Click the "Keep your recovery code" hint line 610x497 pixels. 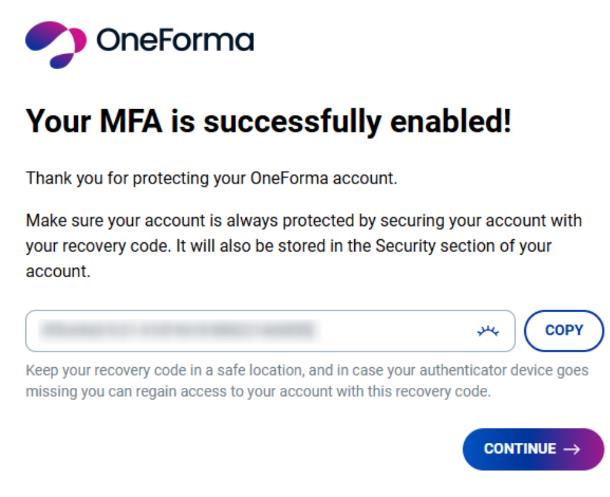tap(307, 370)
